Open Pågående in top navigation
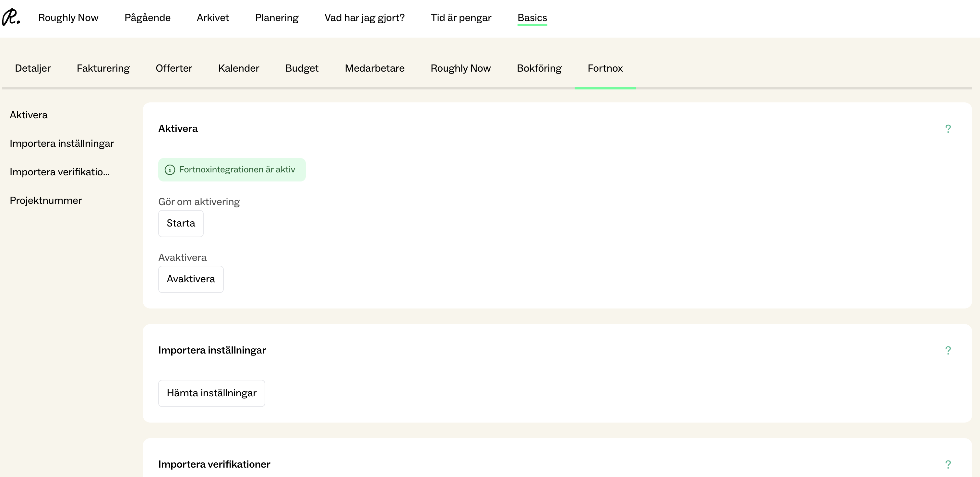 pyautogui.click(x=147, y=18)
